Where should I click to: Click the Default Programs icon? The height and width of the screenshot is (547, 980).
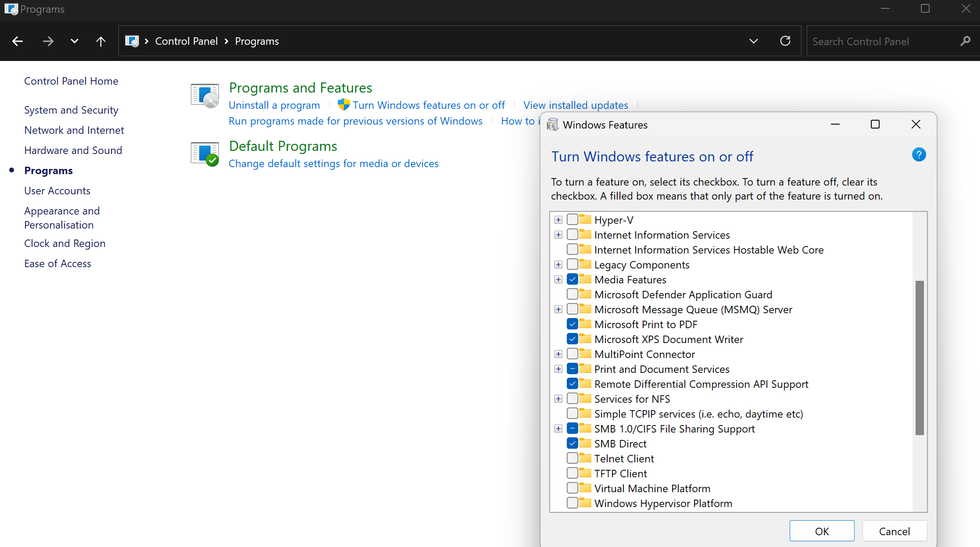coord(204,154)
